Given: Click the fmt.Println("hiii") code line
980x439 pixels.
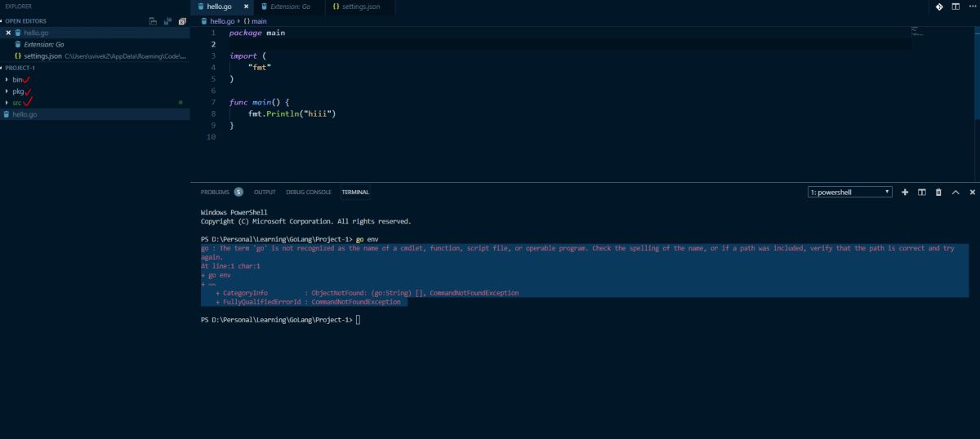Looking at the screenshot, I should click(292, 113).
